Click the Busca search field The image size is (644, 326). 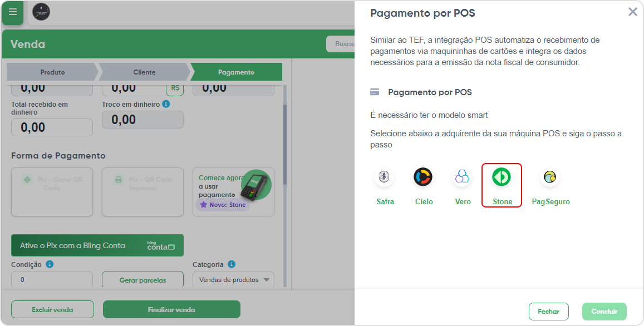click(x=340, y=44)
